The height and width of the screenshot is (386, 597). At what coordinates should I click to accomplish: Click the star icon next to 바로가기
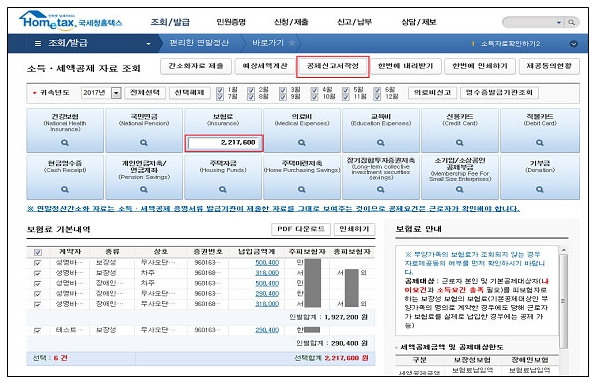pos(292,43)
